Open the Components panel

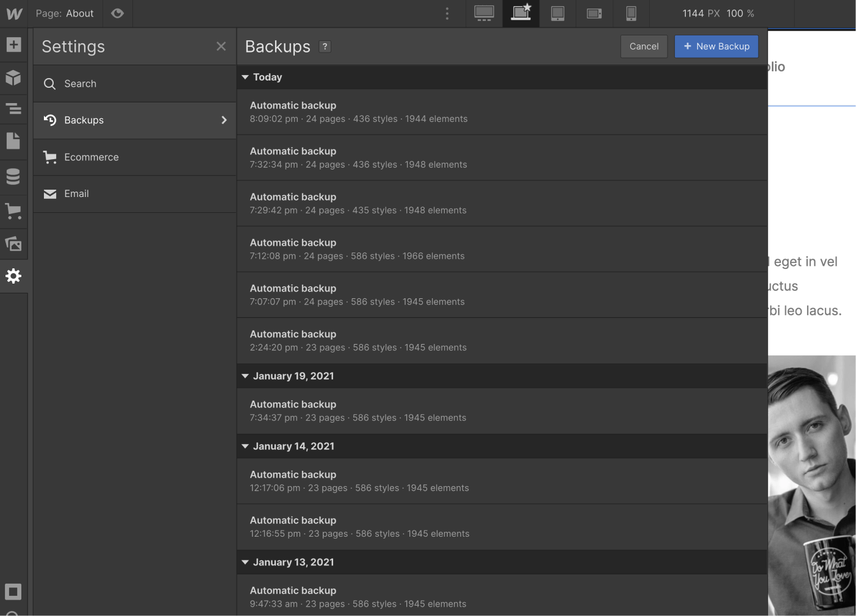point(13,77)
